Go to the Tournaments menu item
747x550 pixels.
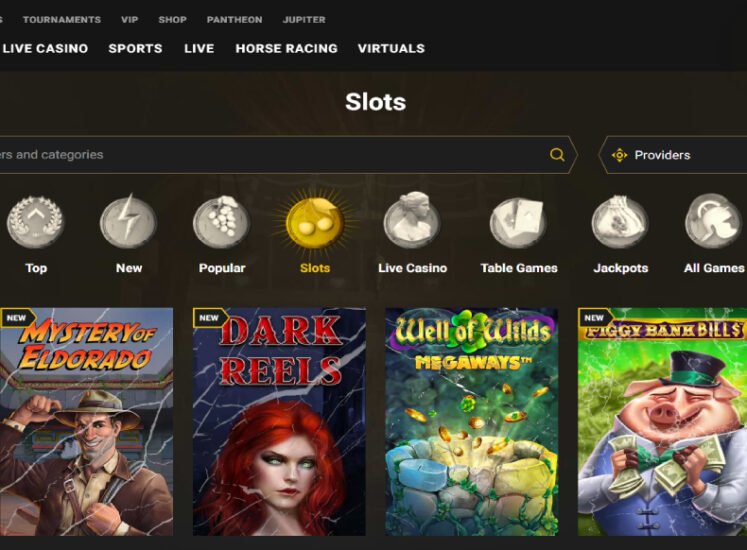tap(62, 20)
